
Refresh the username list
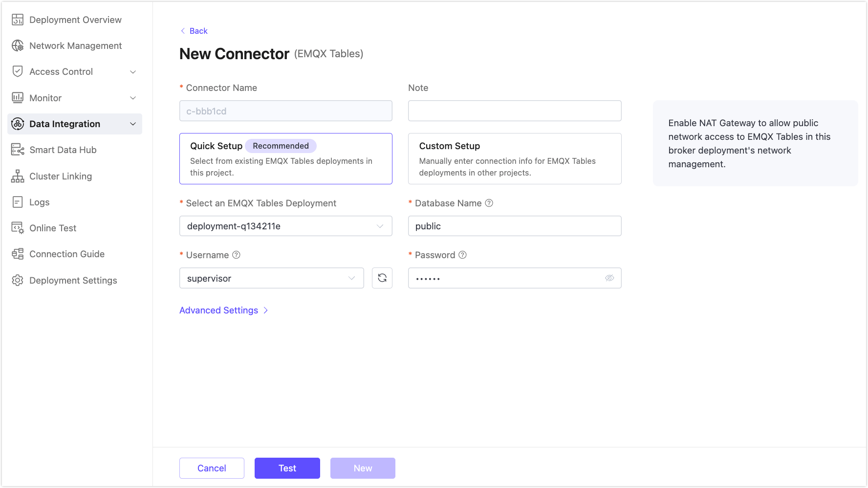tap(382, 278)
